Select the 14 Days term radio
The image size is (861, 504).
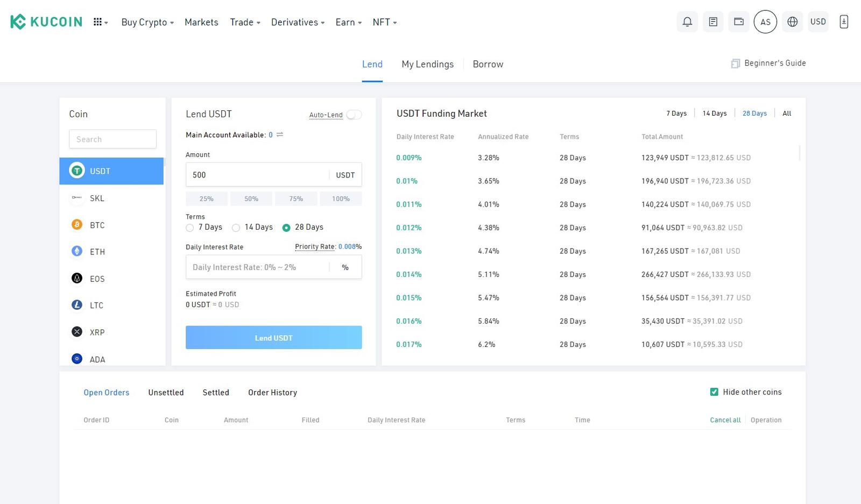236,228
